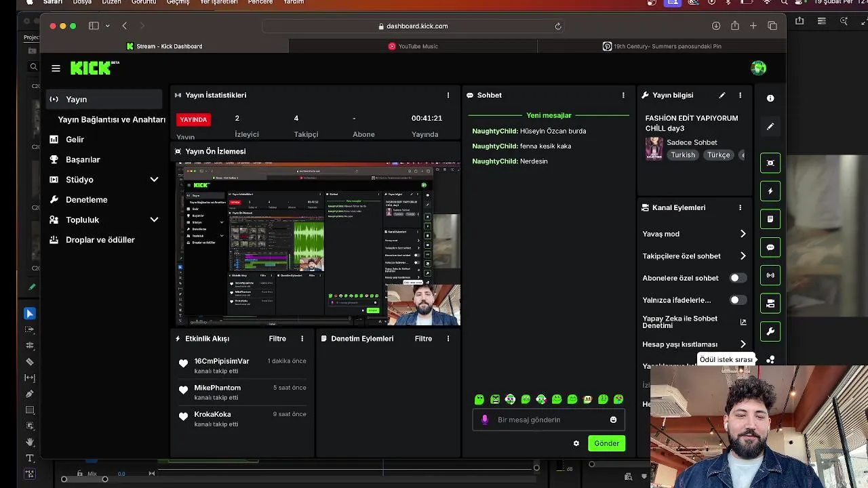868x488 pixels.
Task: Show Safari downloads
Action: coord(716,26)
